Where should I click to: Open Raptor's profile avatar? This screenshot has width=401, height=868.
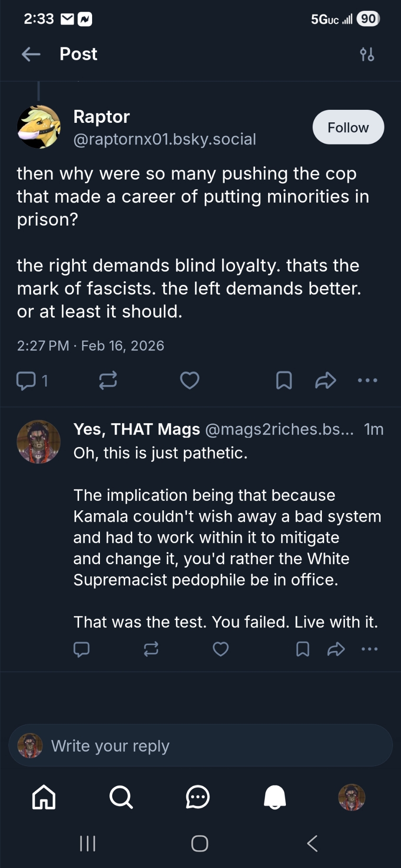tap(39, 127)
